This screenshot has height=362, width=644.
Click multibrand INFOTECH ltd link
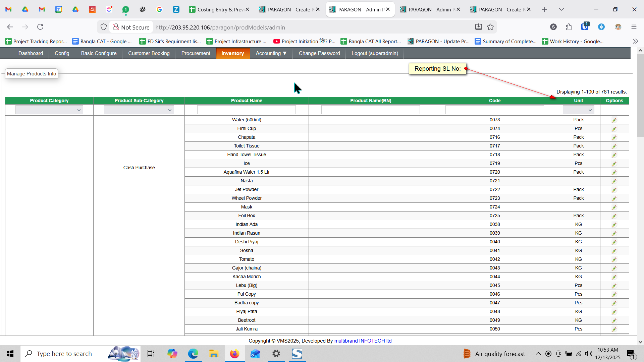click(x=363, y=341)
